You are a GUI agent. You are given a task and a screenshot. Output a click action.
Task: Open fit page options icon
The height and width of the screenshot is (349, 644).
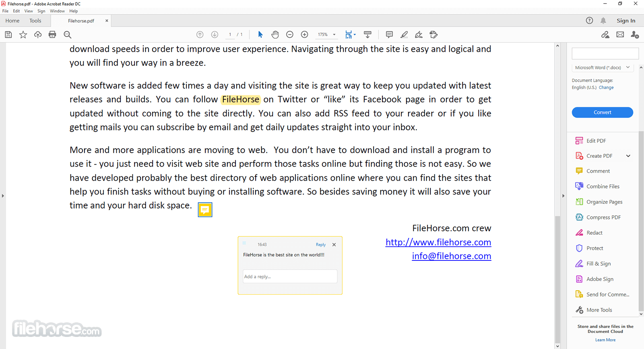coord(350,35)
